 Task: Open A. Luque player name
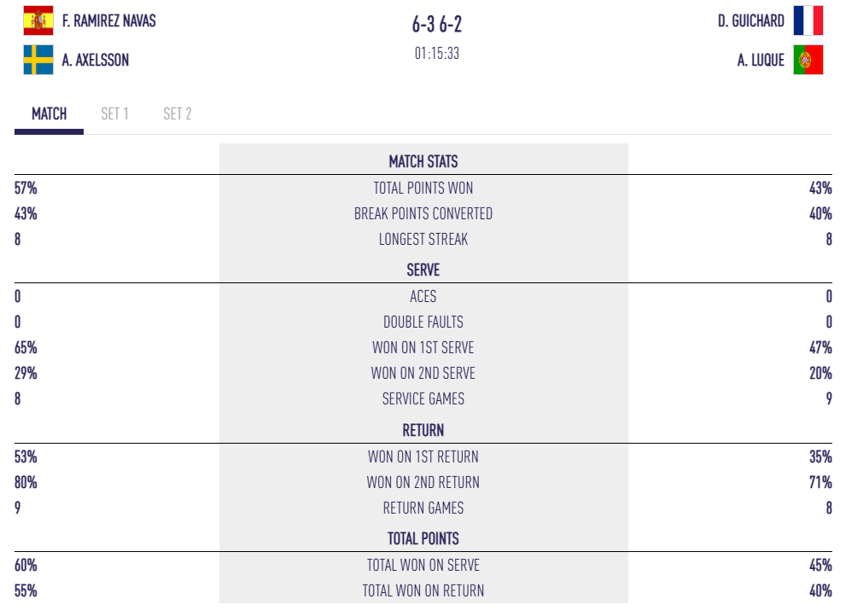(x=761, y=60)
